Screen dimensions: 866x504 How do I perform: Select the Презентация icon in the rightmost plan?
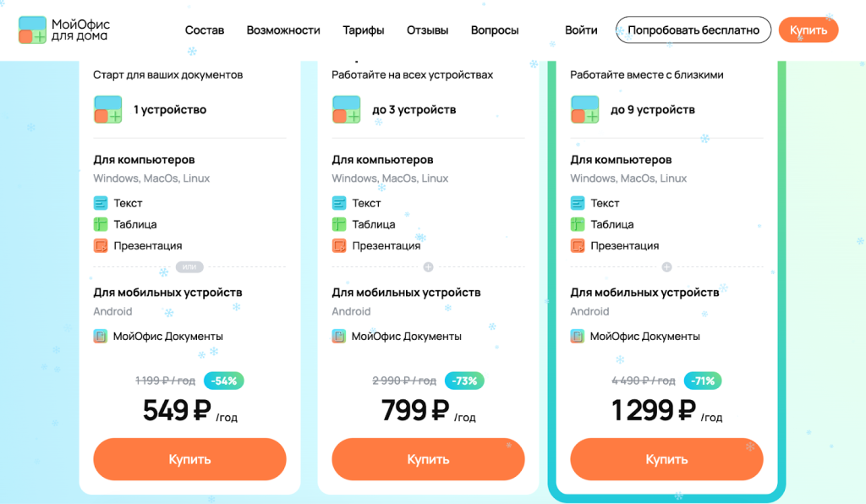click(x=580, y=245)
